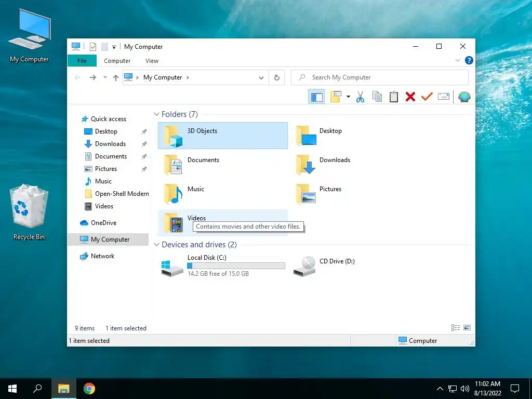Click the Recycle Bin desktop icon

[x=29, y=212]
